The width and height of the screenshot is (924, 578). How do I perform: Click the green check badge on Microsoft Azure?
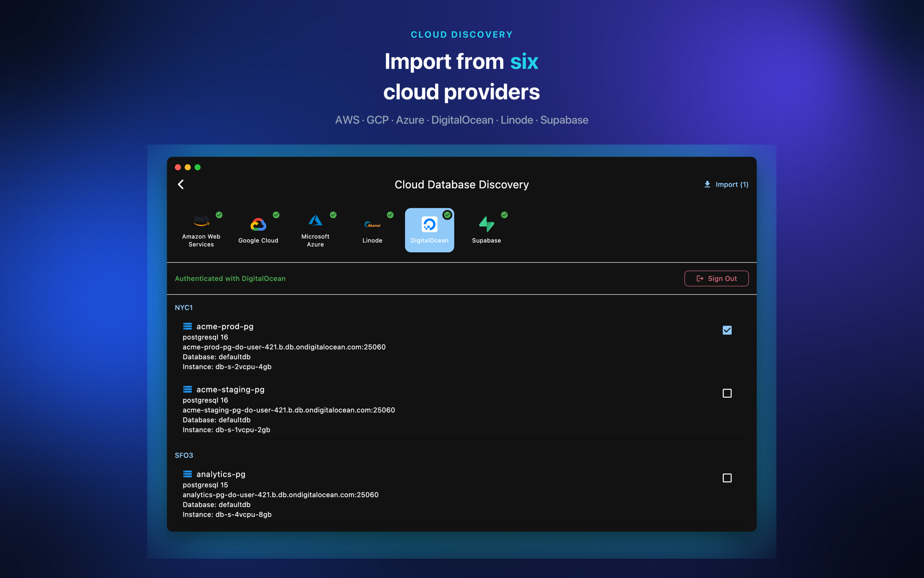[x=333, y=215]
